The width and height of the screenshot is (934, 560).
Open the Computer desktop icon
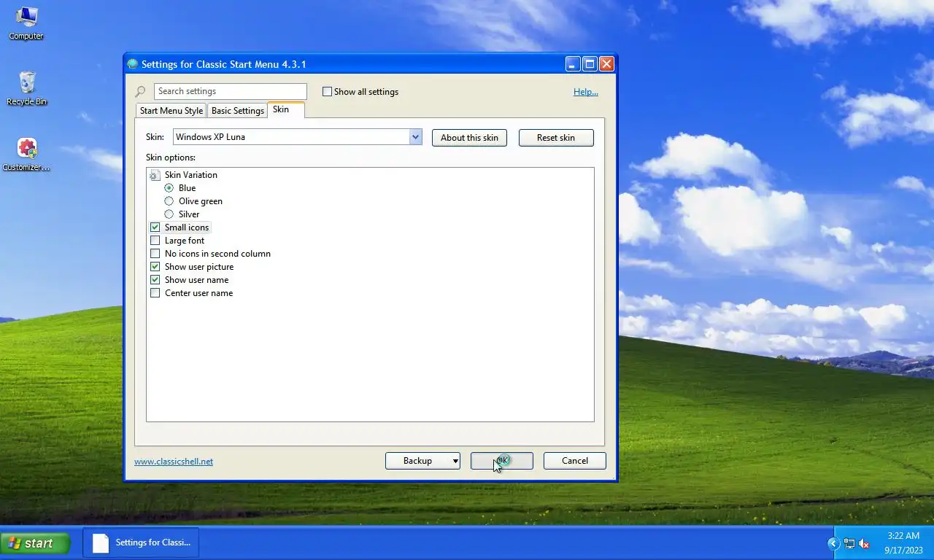click(x=26, y=23)
